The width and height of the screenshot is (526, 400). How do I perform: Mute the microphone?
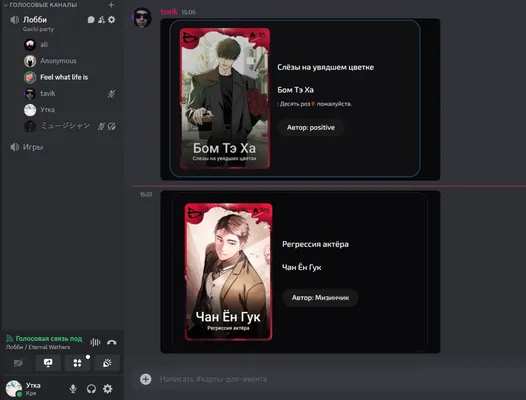73,389
